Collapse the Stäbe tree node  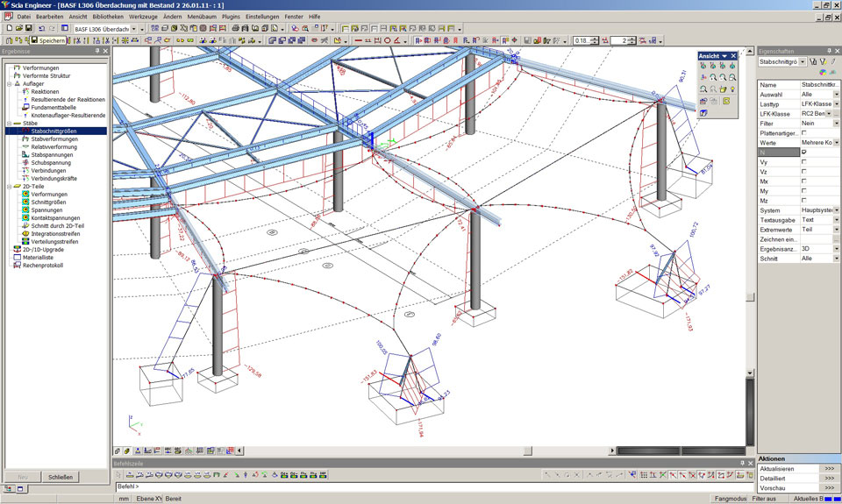click(x=9, y=124)
